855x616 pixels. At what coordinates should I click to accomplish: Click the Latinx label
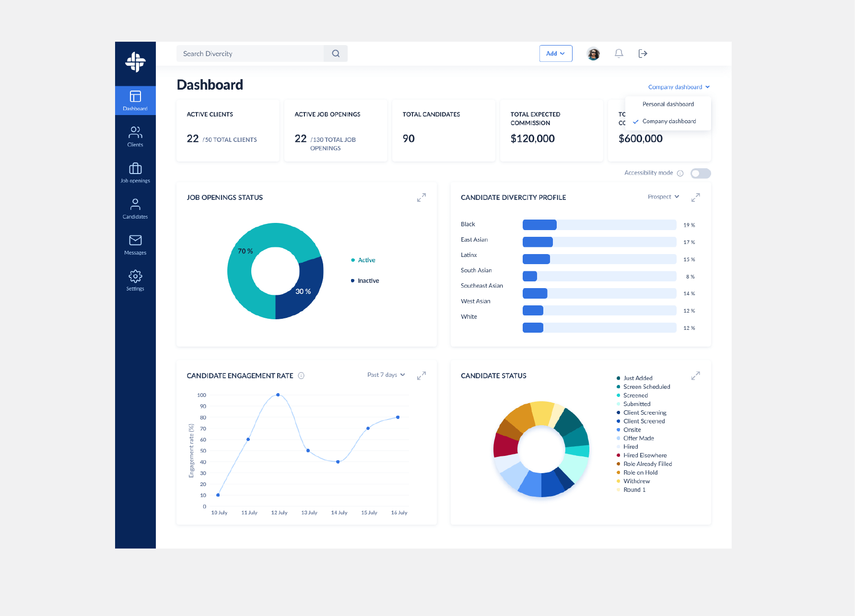[469, 255]
